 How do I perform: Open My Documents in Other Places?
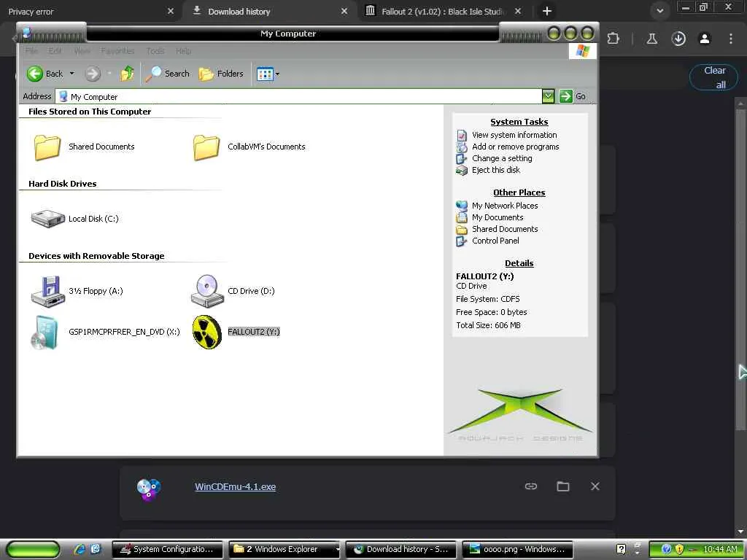498,217
